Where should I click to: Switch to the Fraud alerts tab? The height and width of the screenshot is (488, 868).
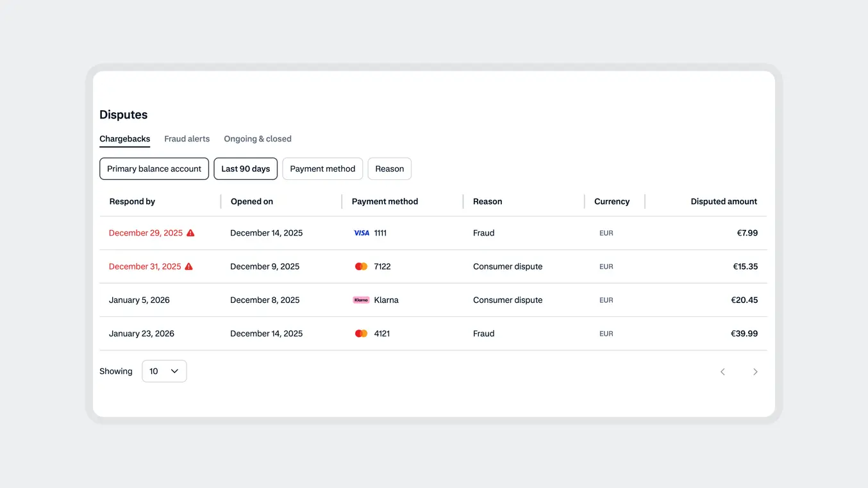[187, 138]
